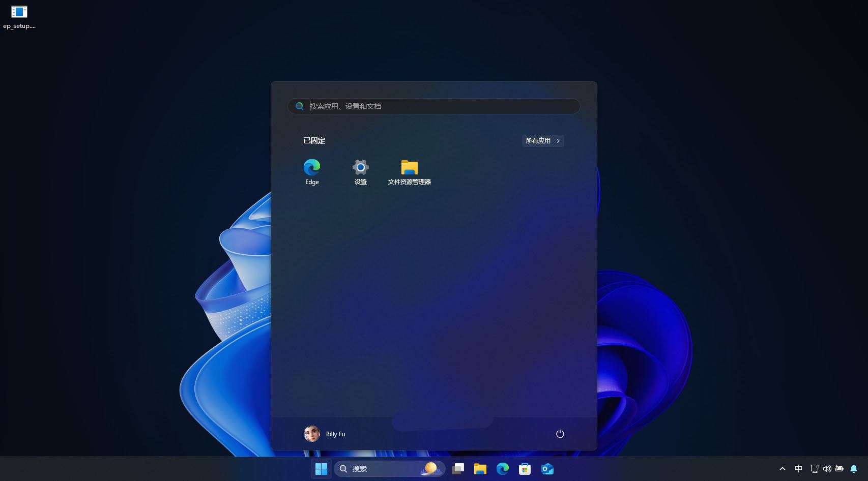Click the battery icon in system tray
868x481 pixels.
(x=840, y=469)
